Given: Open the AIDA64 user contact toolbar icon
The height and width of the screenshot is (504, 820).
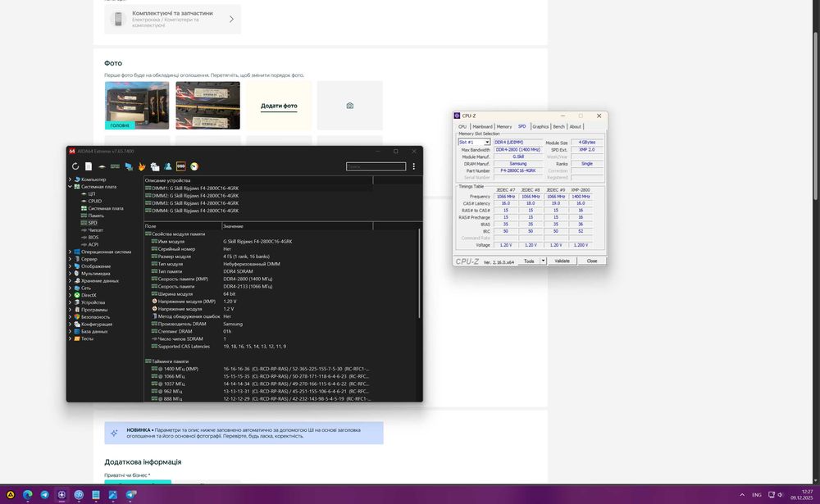Looking at the screenshot, I should [168, 166].
